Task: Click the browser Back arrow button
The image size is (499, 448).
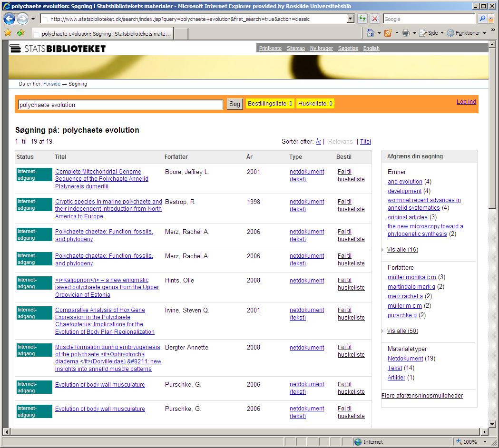Action: click(9, 19)
